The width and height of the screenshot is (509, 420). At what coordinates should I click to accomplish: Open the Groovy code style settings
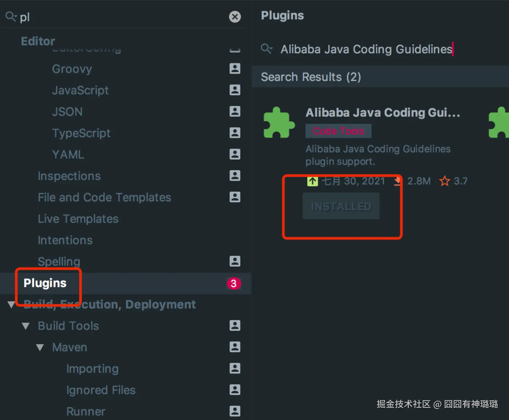[x=72, y=69]
